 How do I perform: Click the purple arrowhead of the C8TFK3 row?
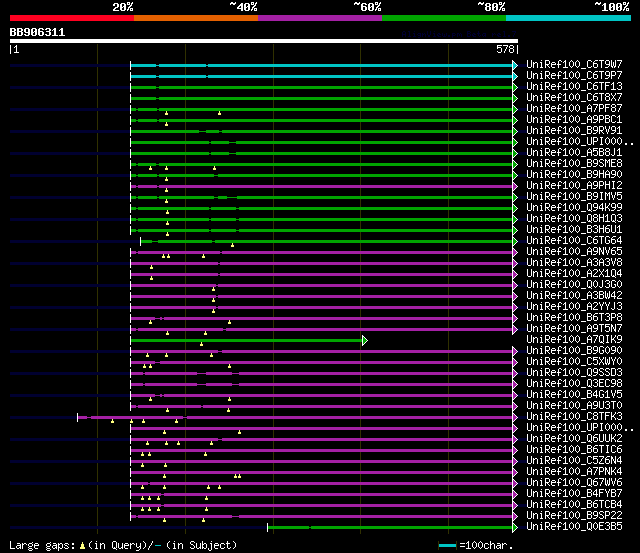[515, 417]
